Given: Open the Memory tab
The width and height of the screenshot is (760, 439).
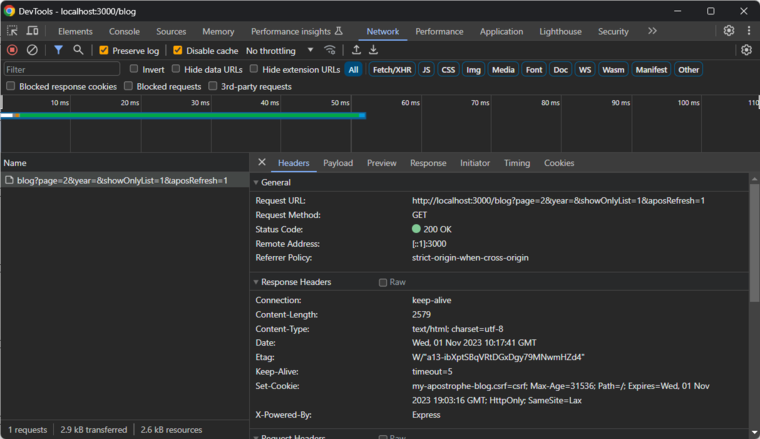Looking at the screenshot, I should (x=218, y=31).
